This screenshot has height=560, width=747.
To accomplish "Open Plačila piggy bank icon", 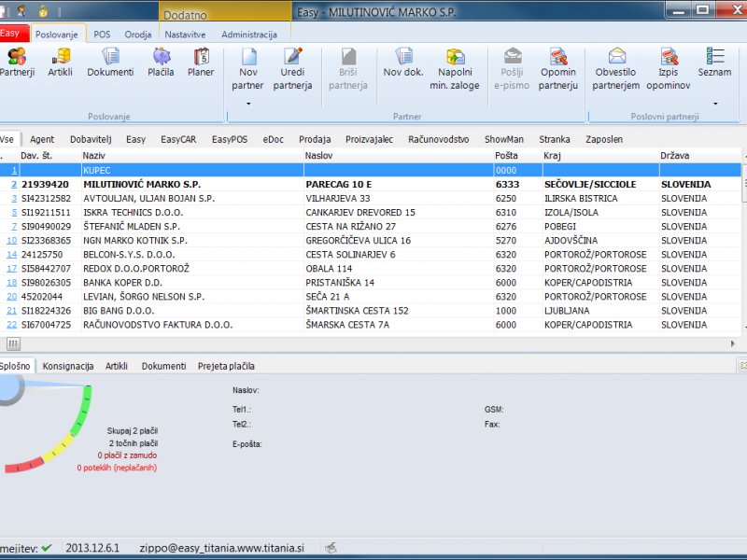I will click(161, 57).
